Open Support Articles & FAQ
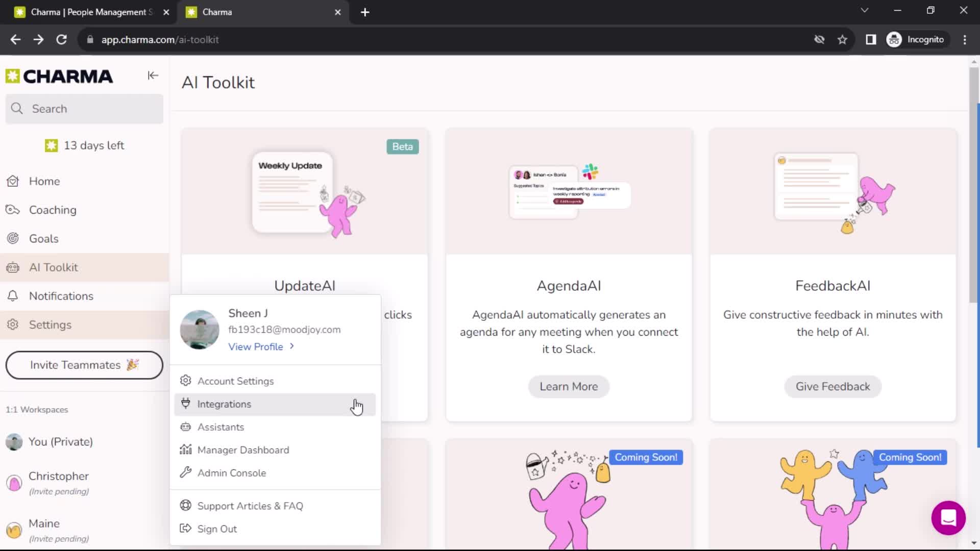 [x=275, y=506]
